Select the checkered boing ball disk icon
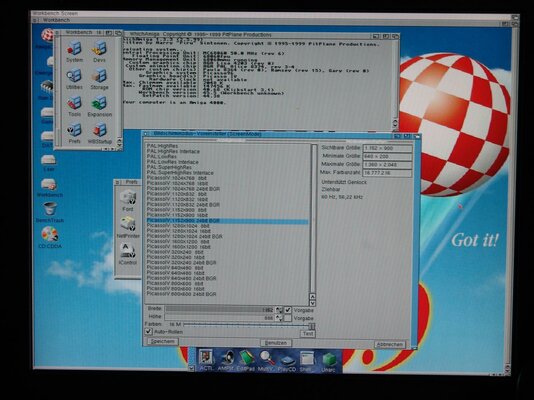Screen dimensions: 534x400 click(47, 35)
